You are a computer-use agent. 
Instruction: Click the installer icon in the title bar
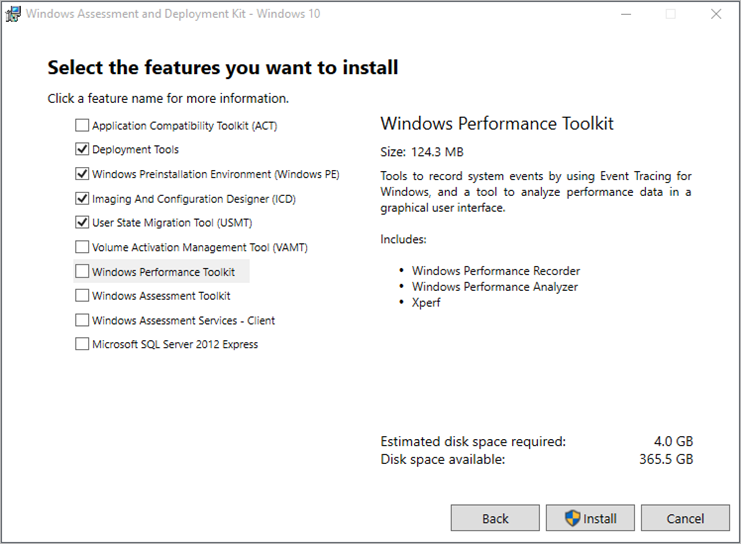pyautogui.click(x=14, y=14)
